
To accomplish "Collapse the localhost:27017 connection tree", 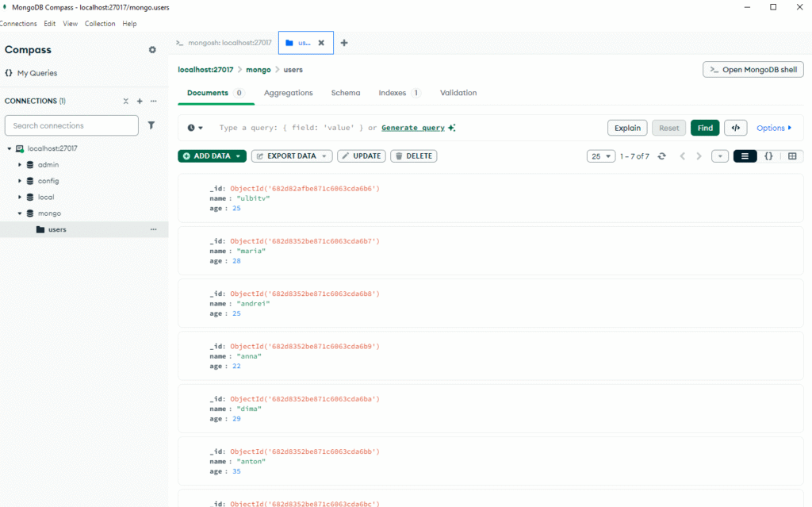I will tap(10, 149).
